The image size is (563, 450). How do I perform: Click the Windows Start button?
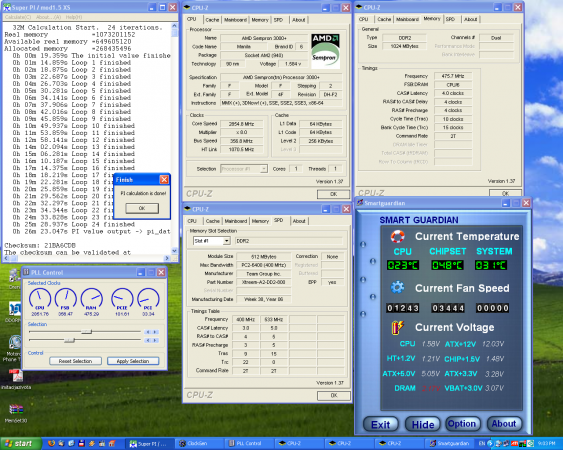click(21, 444)
